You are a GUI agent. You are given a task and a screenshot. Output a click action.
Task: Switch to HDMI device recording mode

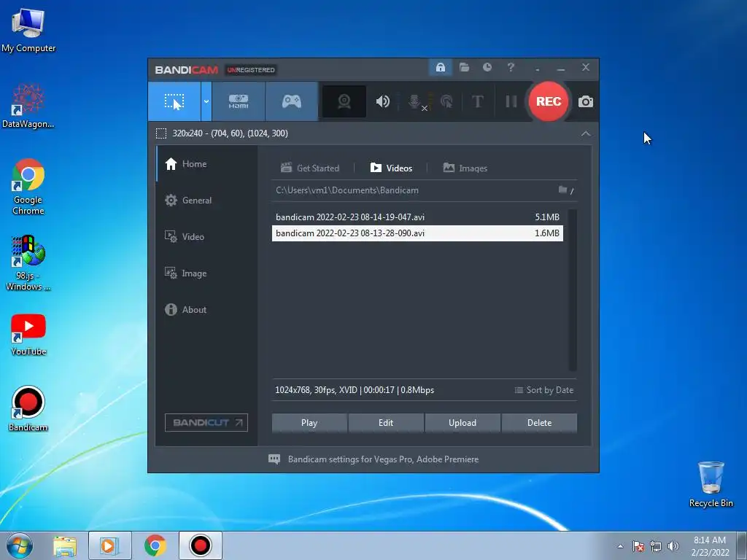239,101
